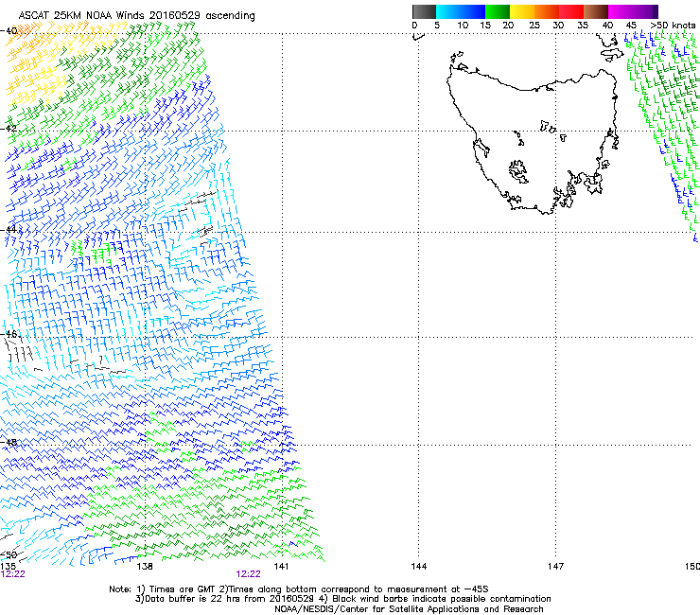The width and height of the screenshot is (700, 615).
Task: Select the blue 10-15 knots legend swatch
Action: click(473, 11)
